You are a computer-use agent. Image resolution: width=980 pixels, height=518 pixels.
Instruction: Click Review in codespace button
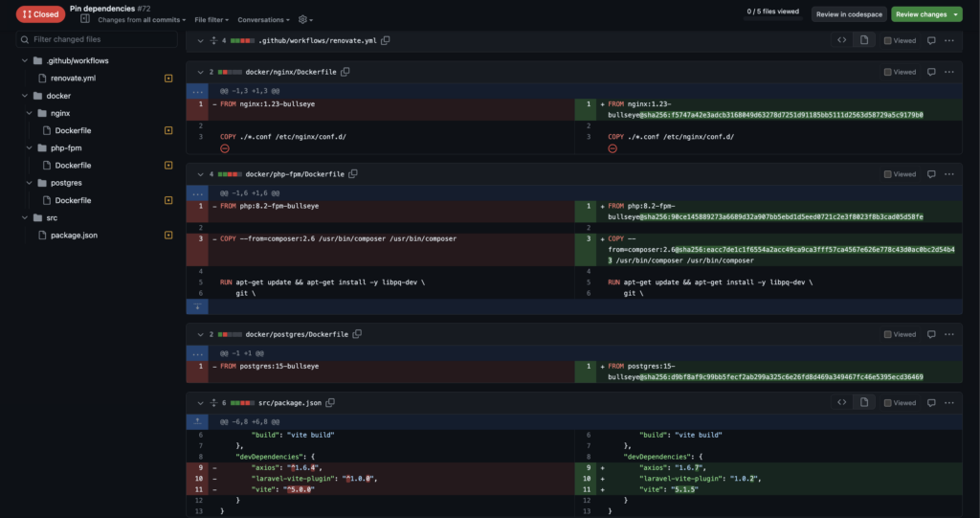click(849, 14)
